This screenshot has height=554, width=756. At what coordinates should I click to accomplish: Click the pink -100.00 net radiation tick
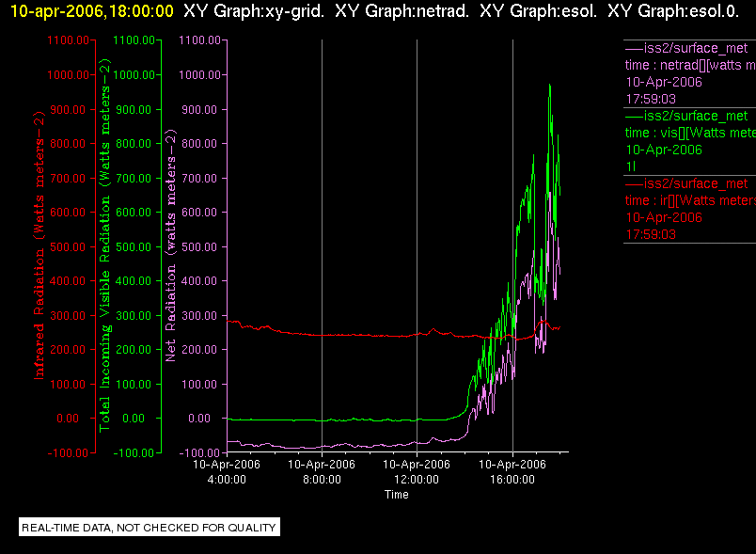[199, 453]
